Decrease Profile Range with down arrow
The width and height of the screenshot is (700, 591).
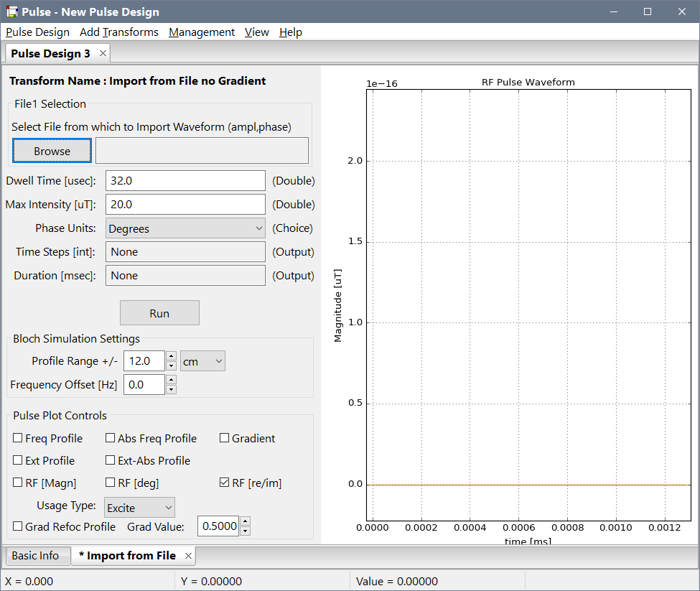pos(171,366)
